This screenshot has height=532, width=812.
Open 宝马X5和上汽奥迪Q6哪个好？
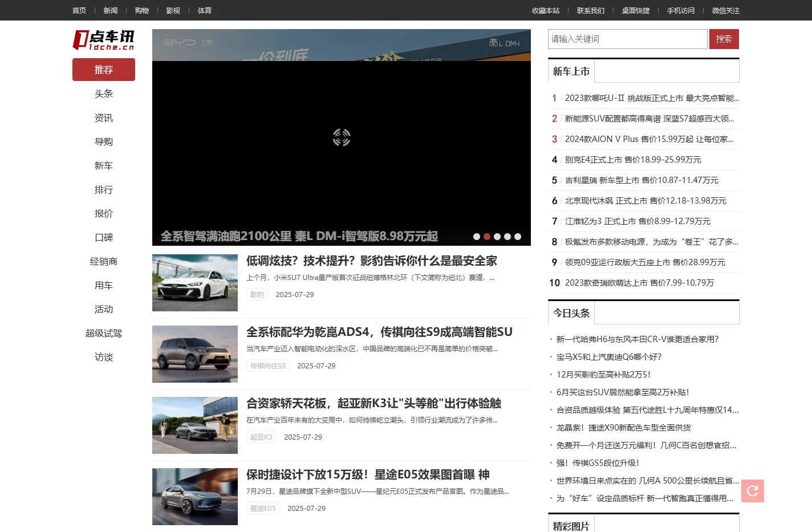click(x=609, y=357)
